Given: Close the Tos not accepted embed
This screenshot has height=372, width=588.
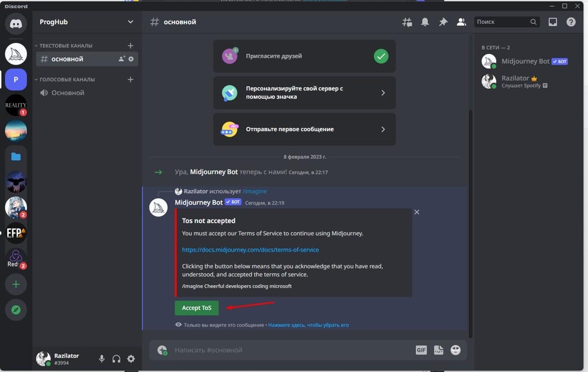Looking at the screenshot, I should pos(417,212).
